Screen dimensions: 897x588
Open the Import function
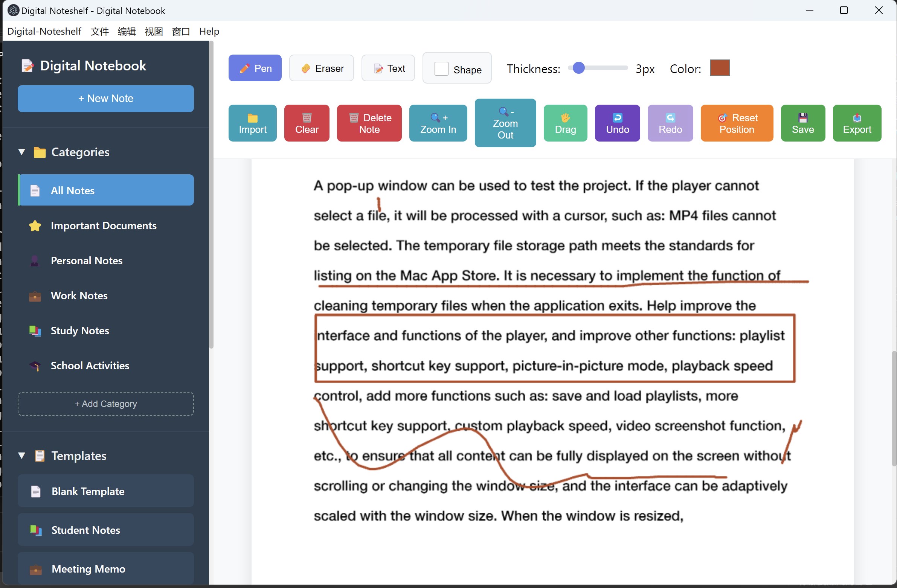pyautogui.click(x=252, y=123)
